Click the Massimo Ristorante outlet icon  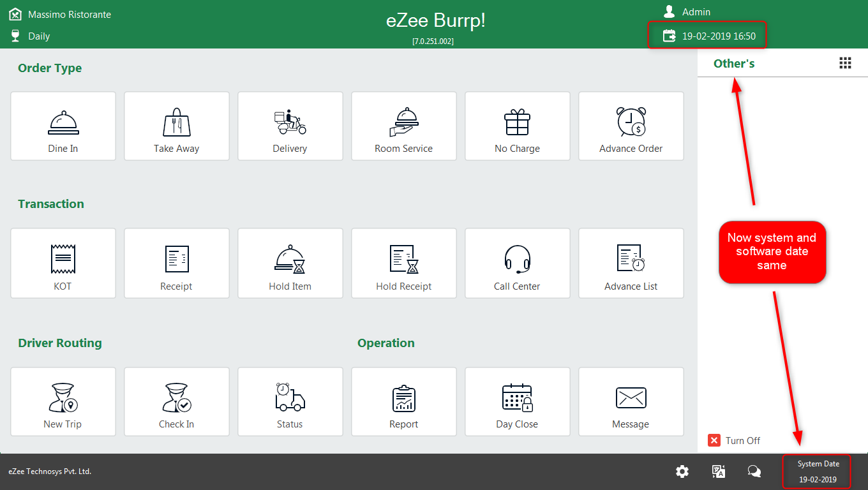pyautogui.click(x=15, y=14)
